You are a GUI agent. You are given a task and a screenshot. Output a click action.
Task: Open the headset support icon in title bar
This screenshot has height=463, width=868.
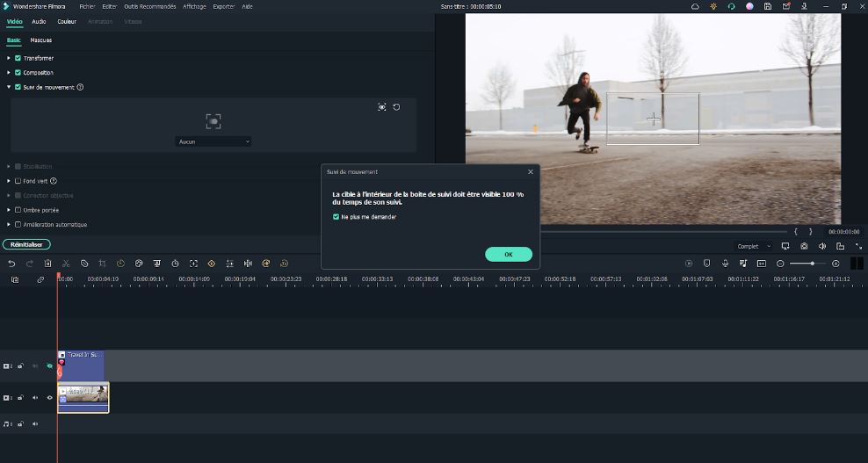click(731, 7)
